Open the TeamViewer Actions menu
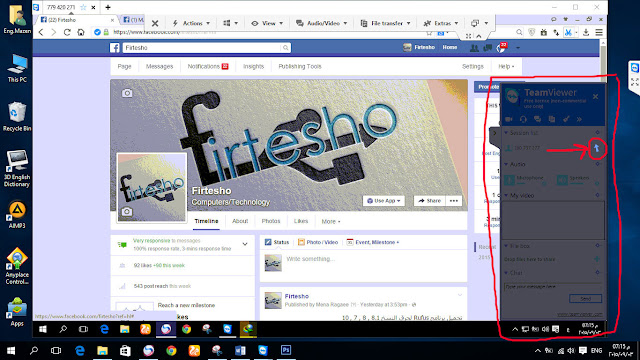The image size is (640, 360). coord(191,23)
